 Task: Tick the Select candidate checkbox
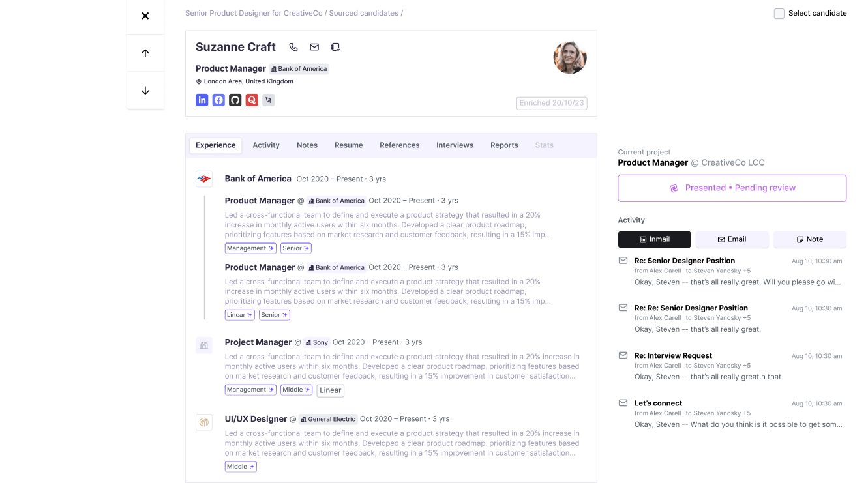(x=779, y=14)
